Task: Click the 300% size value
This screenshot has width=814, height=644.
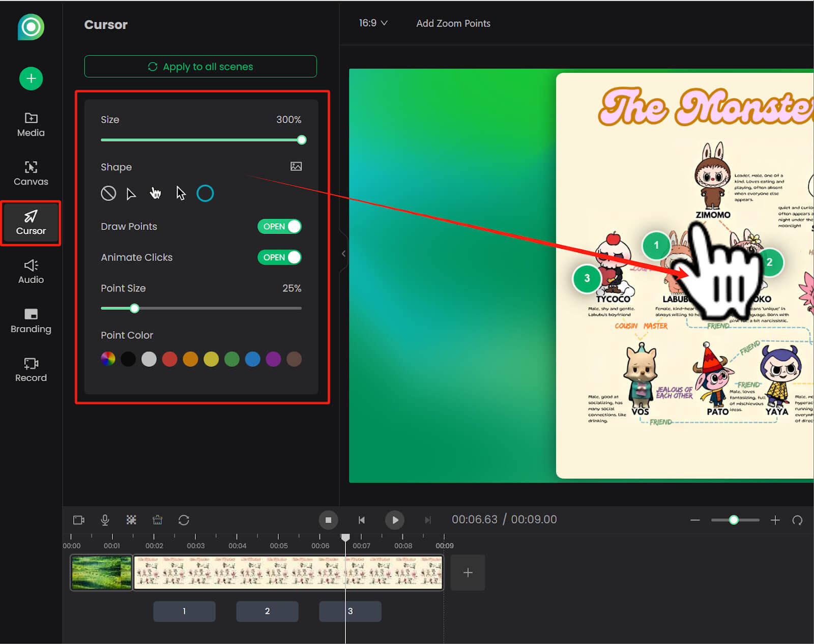Action: click(288, 120)
